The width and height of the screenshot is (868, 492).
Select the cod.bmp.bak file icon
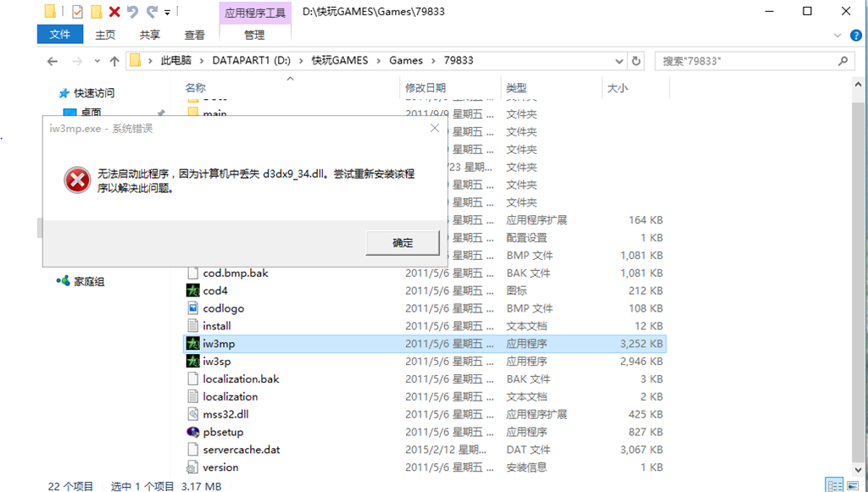coord(192,273)
